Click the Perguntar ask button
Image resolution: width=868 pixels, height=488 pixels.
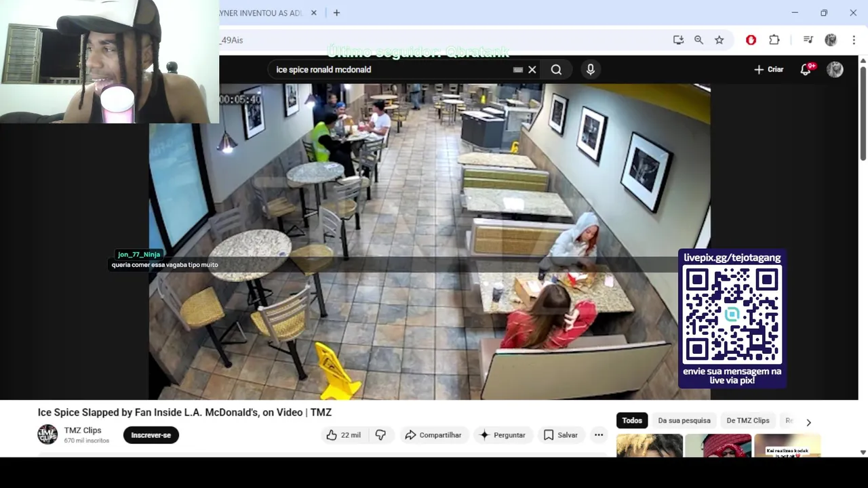tap(502, 435)
